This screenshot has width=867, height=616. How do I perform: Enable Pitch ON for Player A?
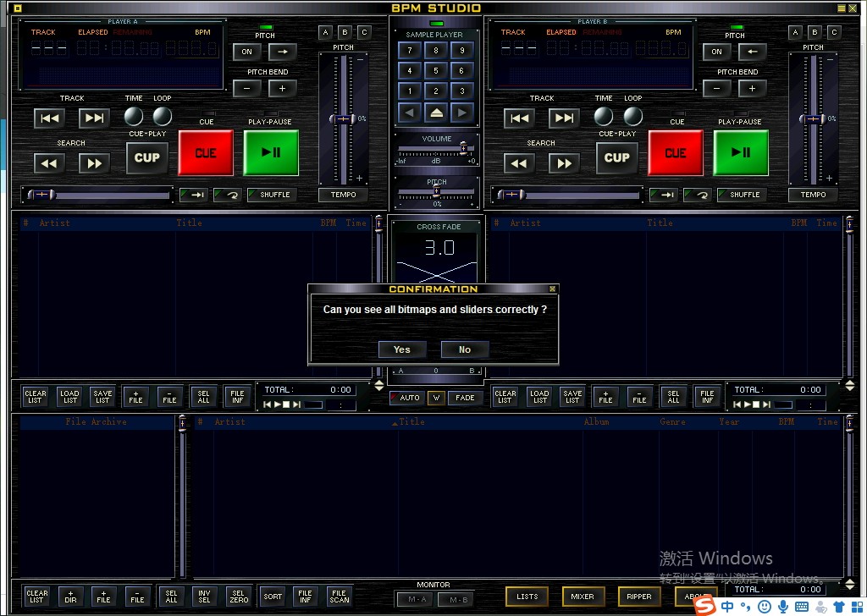point(246,52)
